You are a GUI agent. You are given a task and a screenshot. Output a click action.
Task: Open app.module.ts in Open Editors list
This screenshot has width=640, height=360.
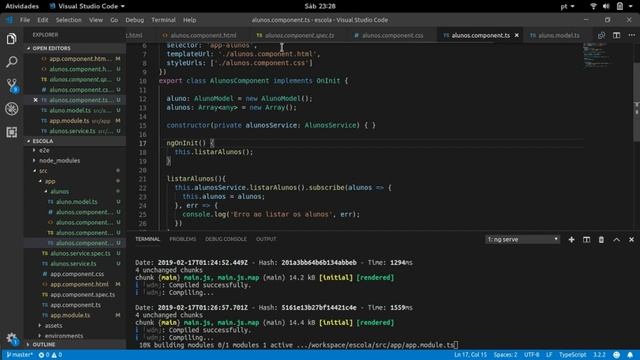75,121
